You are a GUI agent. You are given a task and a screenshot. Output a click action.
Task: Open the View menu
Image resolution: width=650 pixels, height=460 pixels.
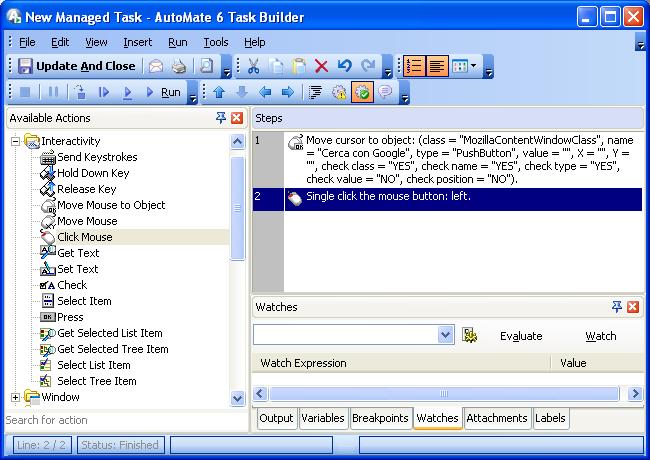96,42
